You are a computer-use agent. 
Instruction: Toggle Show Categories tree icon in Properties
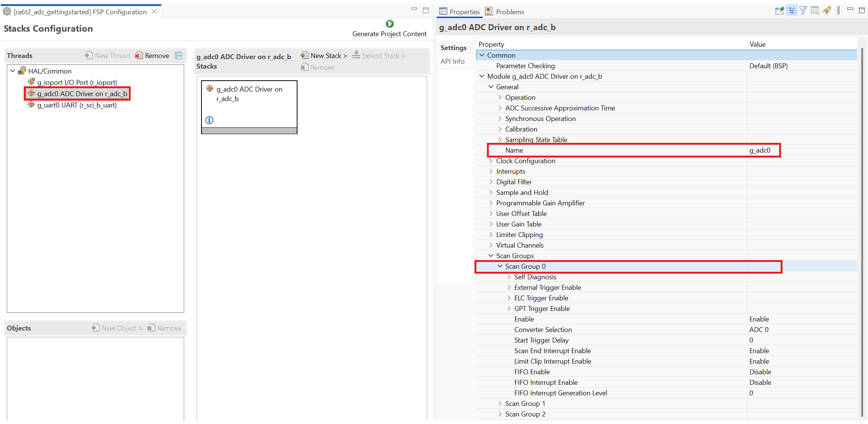792,11
